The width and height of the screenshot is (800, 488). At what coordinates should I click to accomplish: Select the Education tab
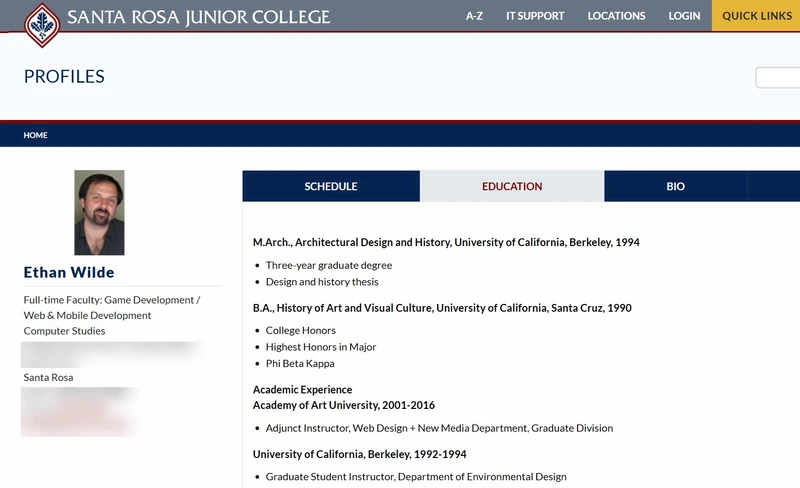(512, 186)
